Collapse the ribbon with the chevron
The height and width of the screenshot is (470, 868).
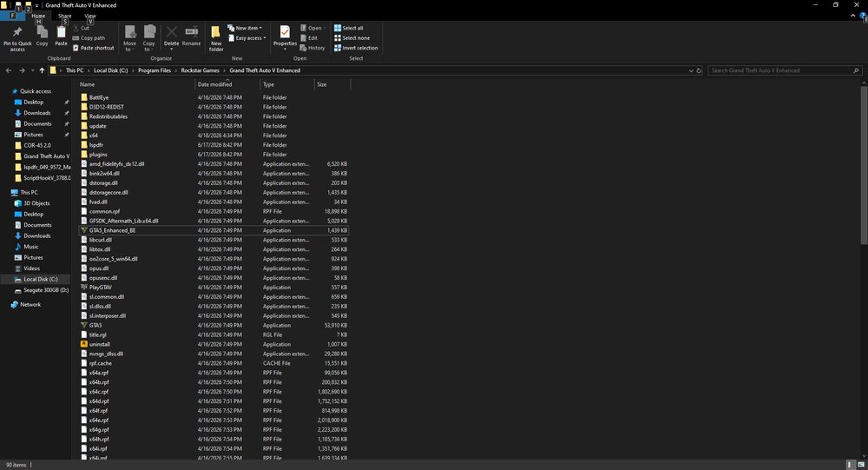point(852,17)
